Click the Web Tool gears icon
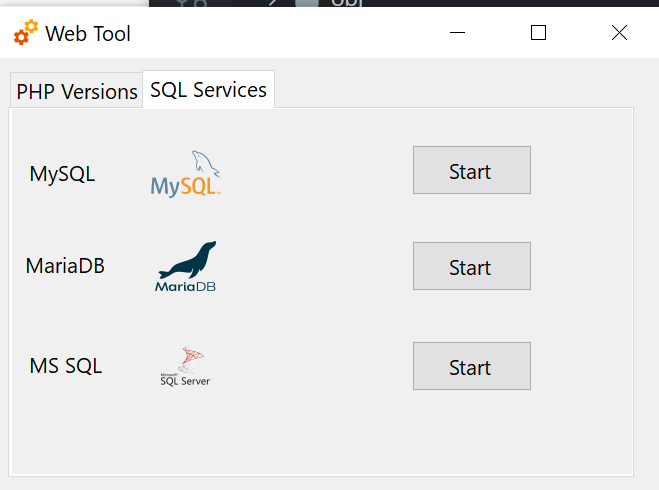 [x=26, y=32]
